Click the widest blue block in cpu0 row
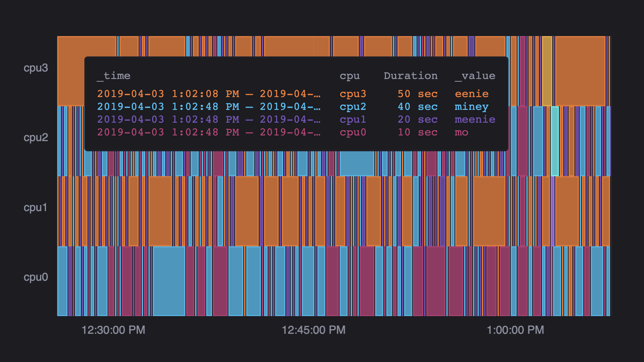Viewport: 644px width, 362px height. click(x=169, y=281)
